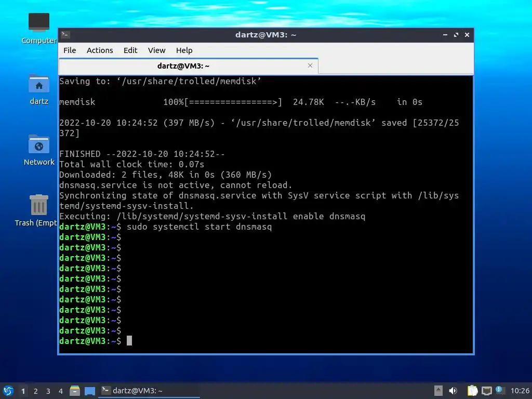Open the Actions menu

[100, 50]
